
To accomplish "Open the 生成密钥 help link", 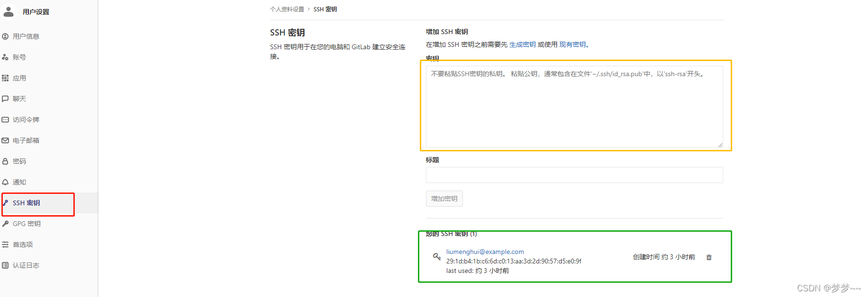I will (523, 44).
